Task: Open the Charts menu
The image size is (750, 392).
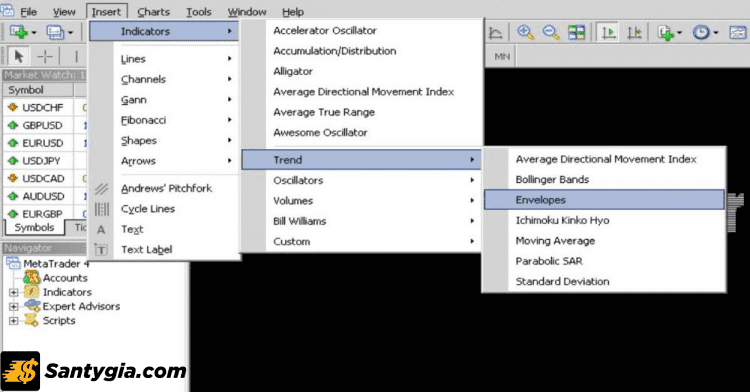Action: (153, 12)
